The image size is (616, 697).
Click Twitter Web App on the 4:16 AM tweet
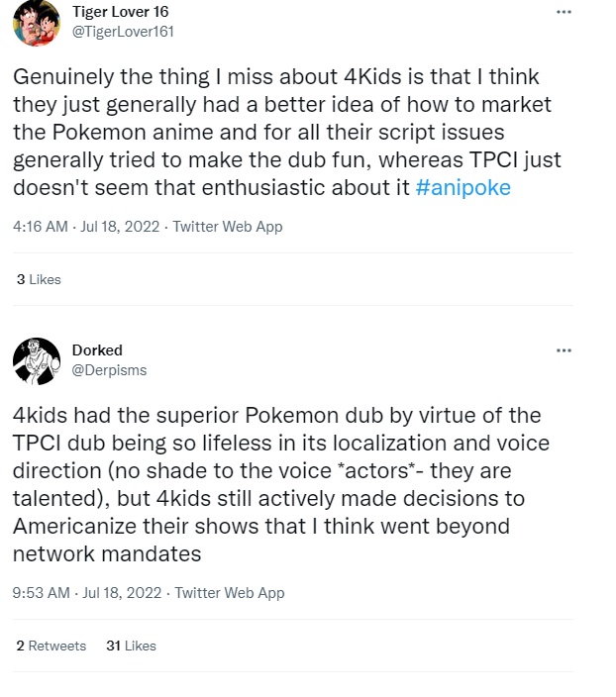pos(228,227)
